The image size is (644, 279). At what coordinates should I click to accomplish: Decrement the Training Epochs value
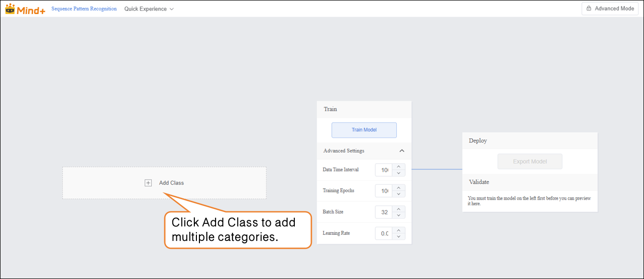tap(398, 194)
